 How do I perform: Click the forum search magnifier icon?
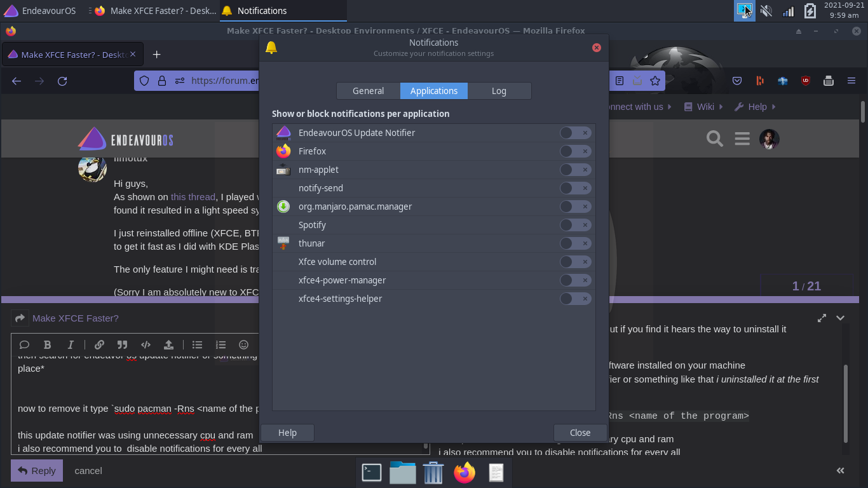tap(714, 139)
